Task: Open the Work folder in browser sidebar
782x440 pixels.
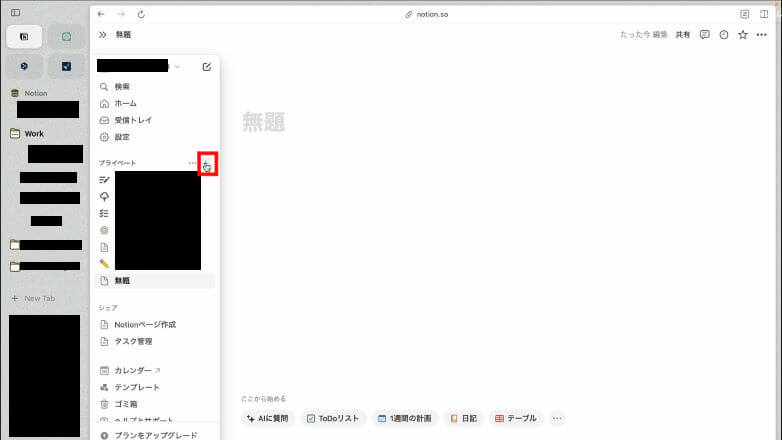Action: pyautogui.click(x=34, y=133)
